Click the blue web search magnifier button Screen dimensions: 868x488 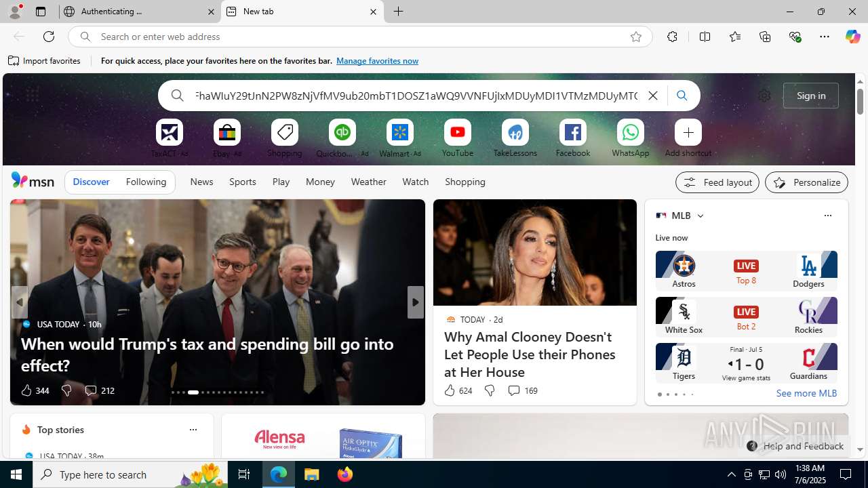(x=682, y=96)
